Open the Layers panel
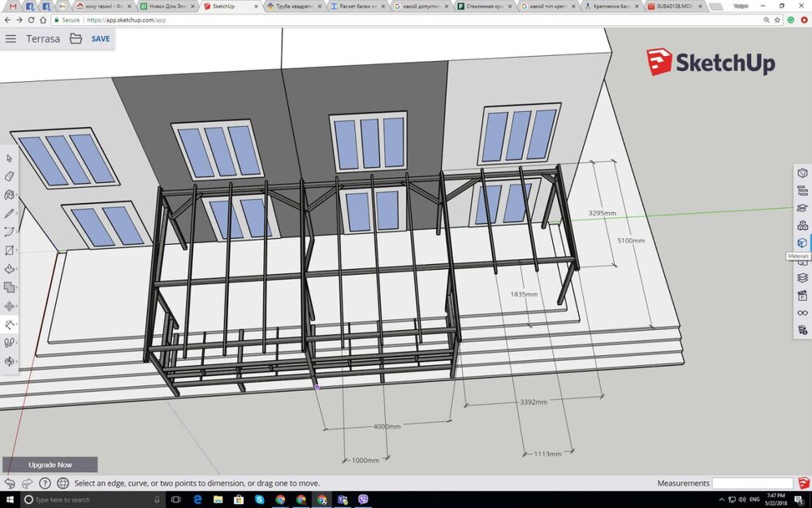This screenshot has height=508, width=812. pos(802,278)
